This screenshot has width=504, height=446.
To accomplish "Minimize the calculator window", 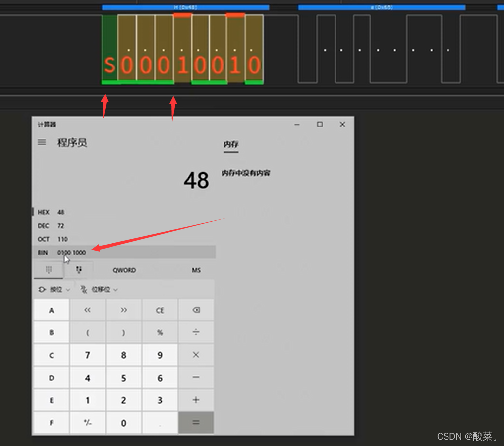I will click(297, 124).
